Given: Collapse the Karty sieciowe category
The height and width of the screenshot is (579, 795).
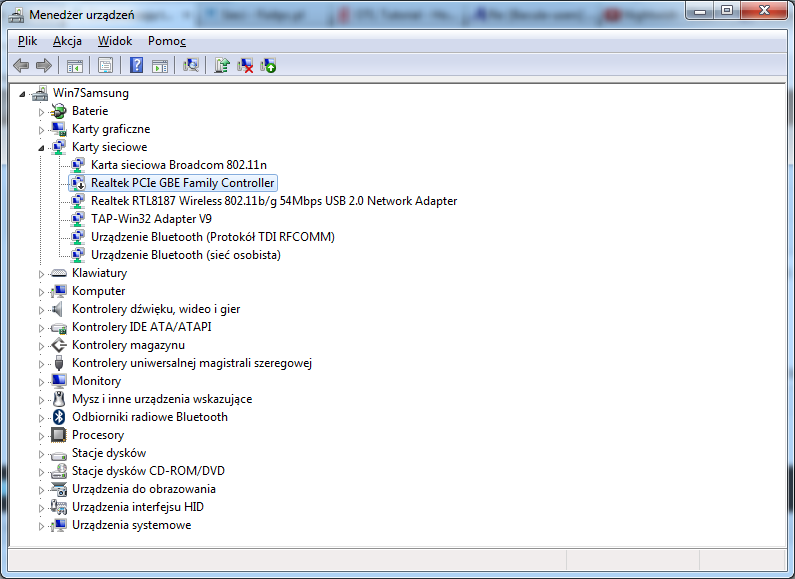Looking at the screenshot, I should (41, 148).
